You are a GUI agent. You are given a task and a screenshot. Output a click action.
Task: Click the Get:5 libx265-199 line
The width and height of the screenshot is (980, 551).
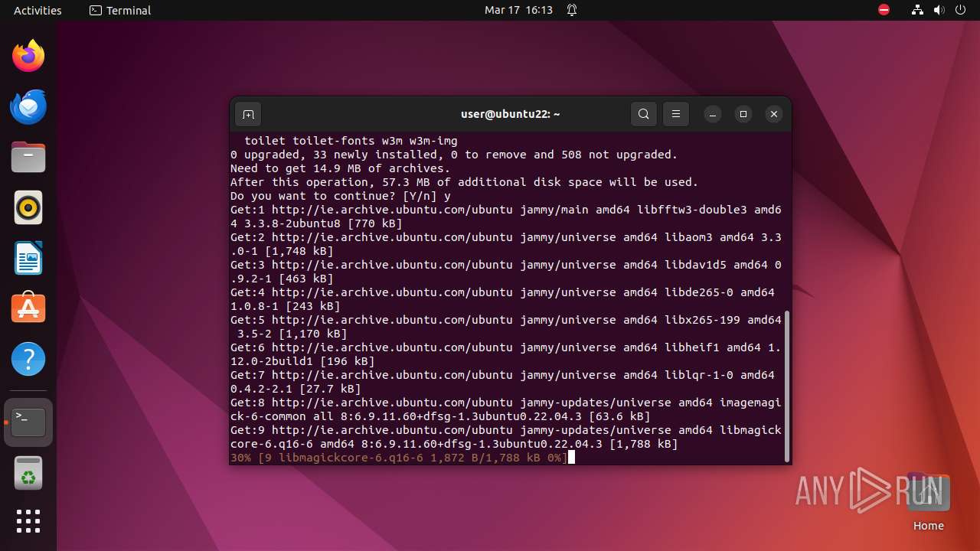506,327
